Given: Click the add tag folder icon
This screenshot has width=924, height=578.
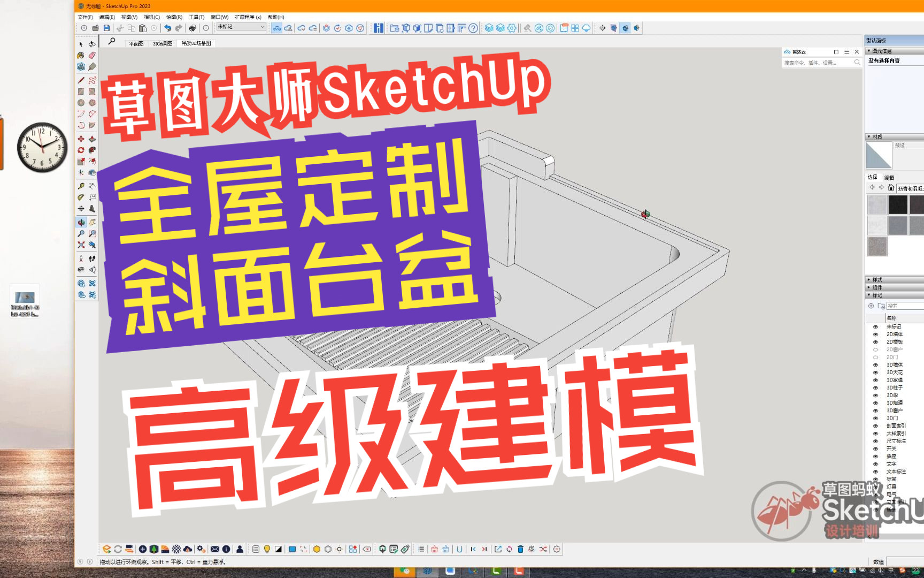Looking at the screenshot, I should pos(881,306).
